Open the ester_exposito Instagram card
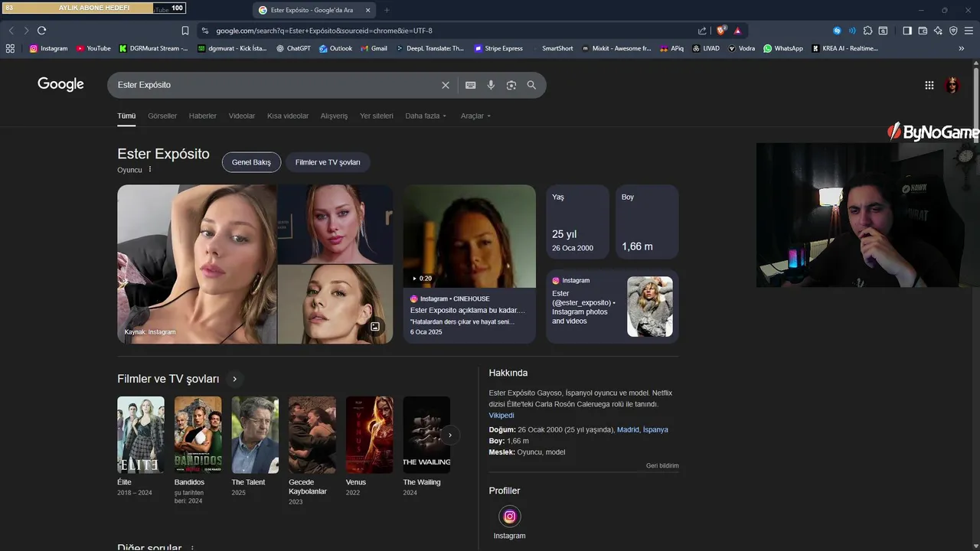 click(x=612, y=306)
